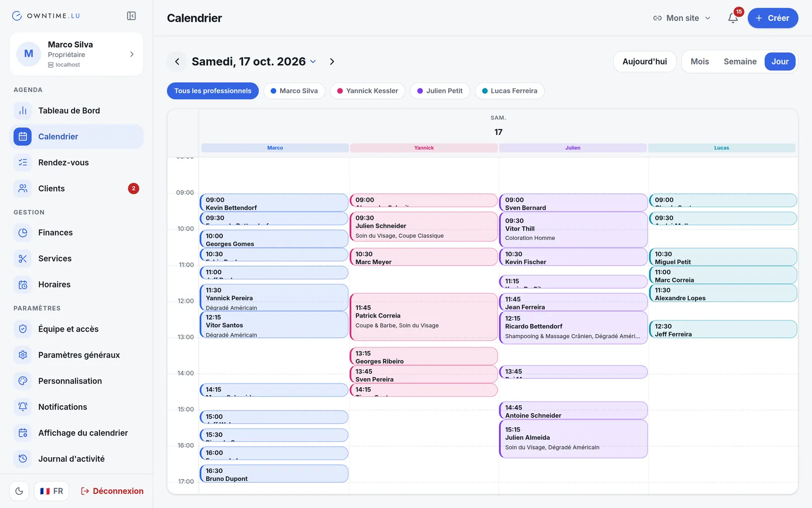Go to the next day
This screenshot has height=508, width=812.
coord(332,61)
